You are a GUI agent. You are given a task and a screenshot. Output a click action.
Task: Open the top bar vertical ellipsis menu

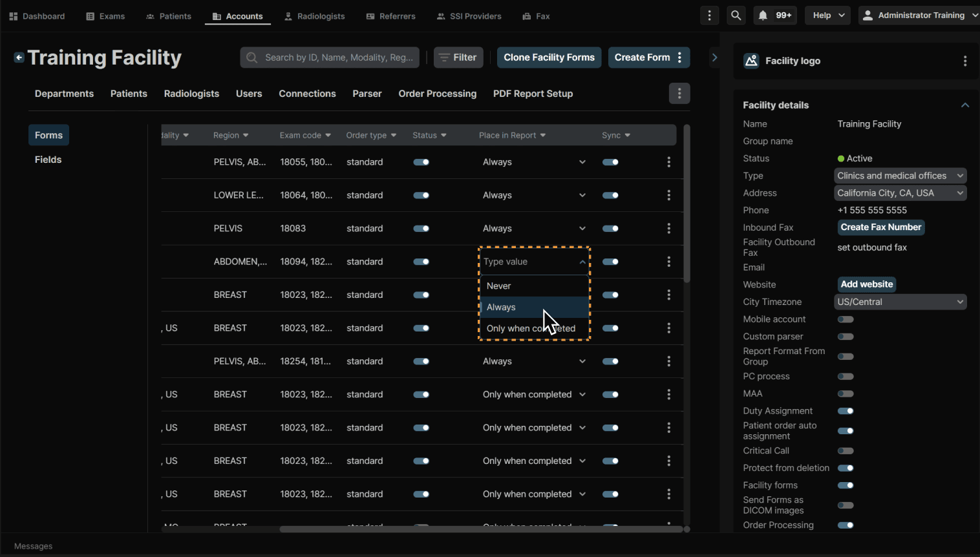709,16
